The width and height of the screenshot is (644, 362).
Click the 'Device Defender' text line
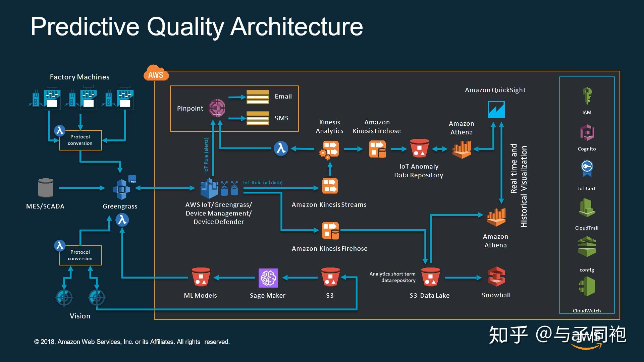pyautogui.click(x=219, y=222)
